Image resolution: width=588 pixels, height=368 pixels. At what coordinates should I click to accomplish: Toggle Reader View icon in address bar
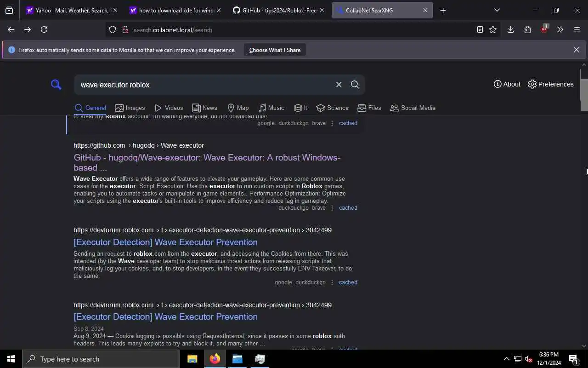point(480,30)
